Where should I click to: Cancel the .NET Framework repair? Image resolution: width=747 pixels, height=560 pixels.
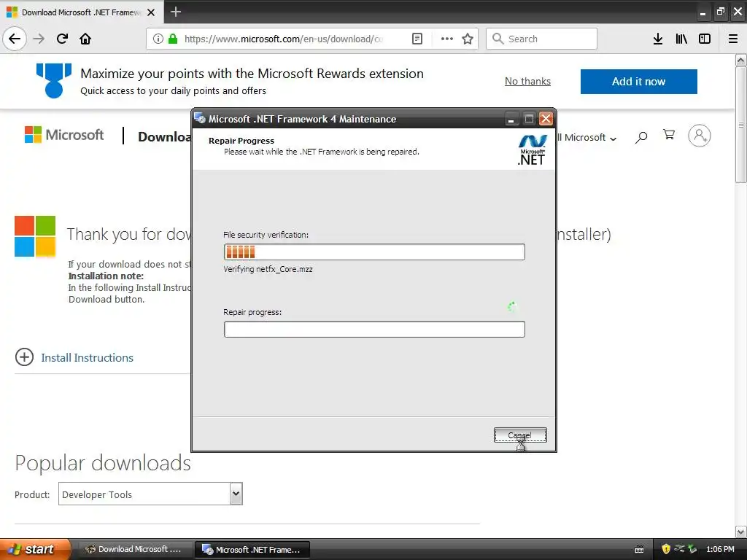point(520,435)
